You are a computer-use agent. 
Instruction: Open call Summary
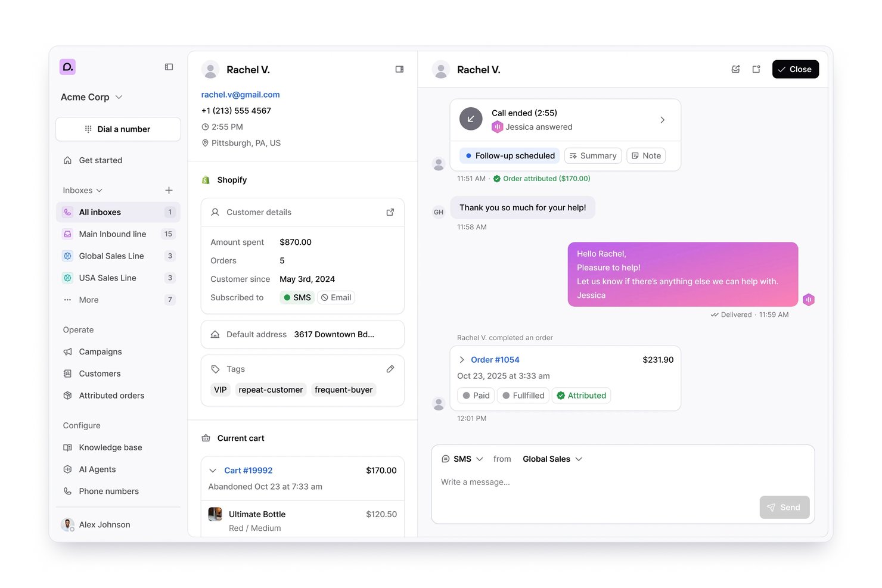point(593,155)
